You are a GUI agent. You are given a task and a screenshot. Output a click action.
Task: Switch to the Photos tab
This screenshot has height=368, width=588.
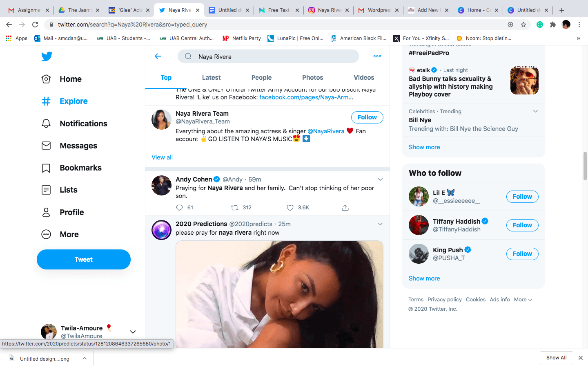pos(312,78)
